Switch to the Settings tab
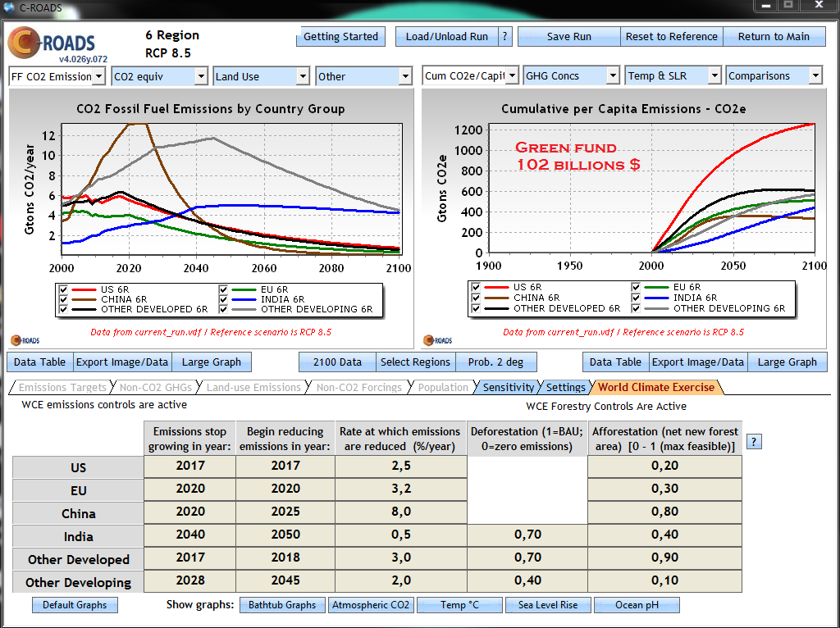 coord(565,387)
